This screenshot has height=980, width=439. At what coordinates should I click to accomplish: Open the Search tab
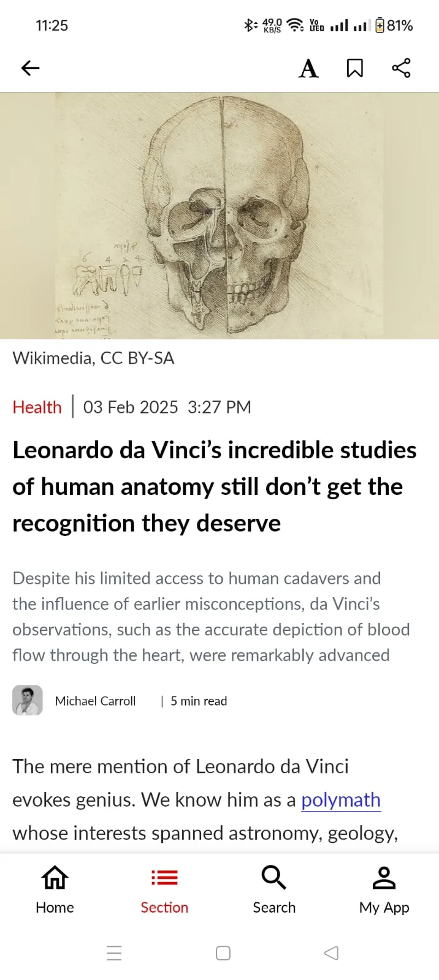click(274, 890)
